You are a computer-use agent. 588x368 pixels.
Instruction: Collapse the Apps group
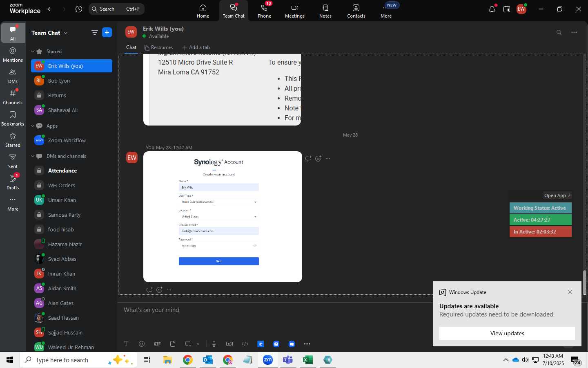(33, 126)
